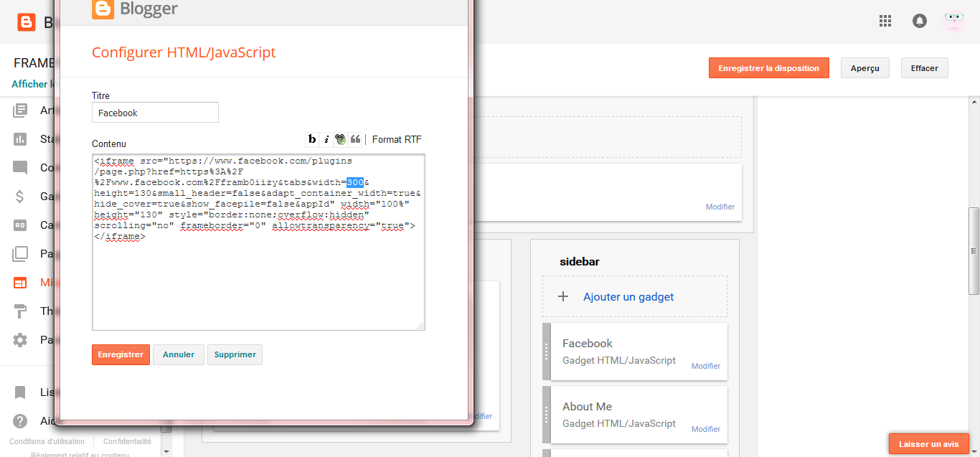980x457 pixels.
Task: Click the Blogger logo in the main page header
Action: click(27, 22)
